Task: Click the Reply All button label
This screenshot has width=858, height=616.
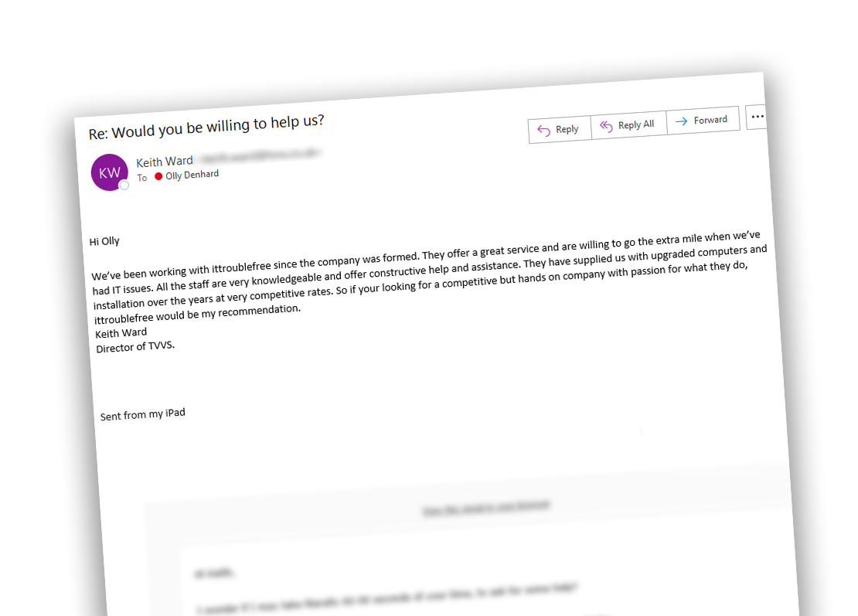Action: click(636, 124)
